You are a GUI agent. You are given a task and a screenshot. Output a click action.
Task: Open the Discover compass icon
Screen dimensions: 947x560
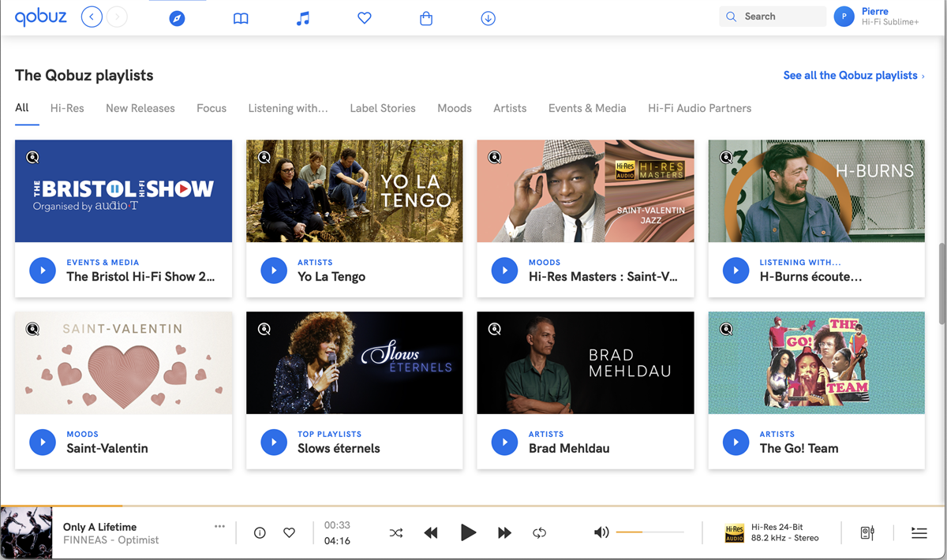177,17
